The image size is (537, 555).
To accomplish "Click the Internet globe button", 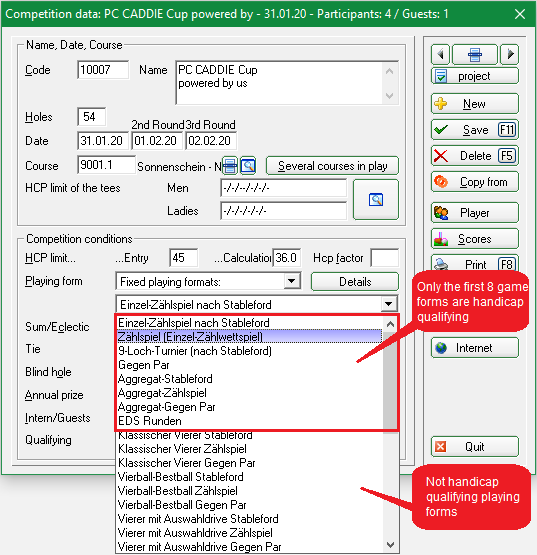I will tap(475, 348).
